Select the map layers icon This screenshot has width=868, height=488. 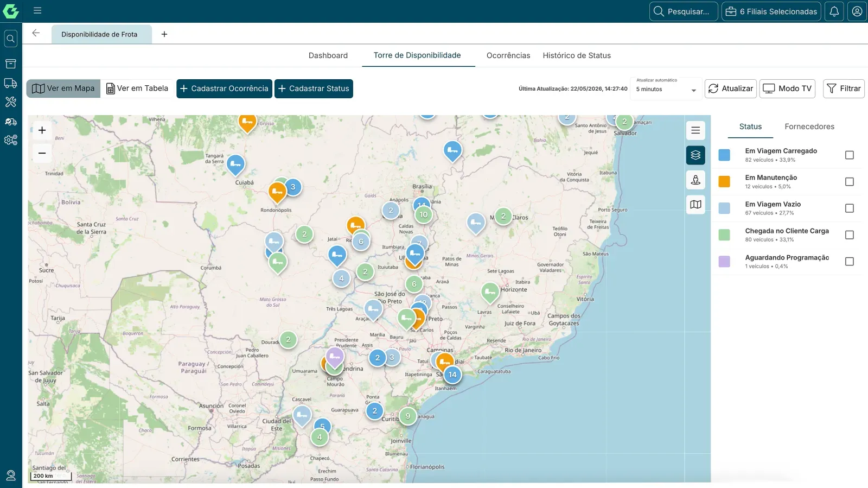point(695,155)
